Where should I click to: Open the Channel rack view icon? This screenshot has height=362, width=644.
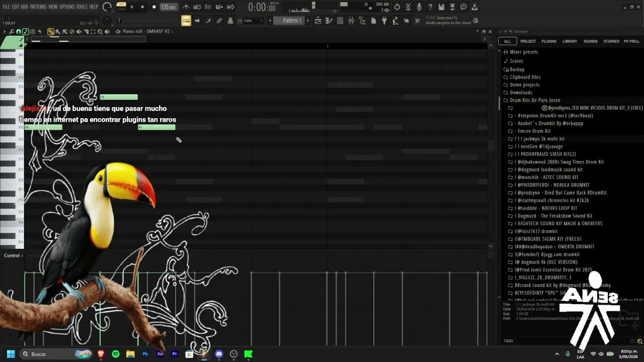pyautogui.click(x=340, y=21)
